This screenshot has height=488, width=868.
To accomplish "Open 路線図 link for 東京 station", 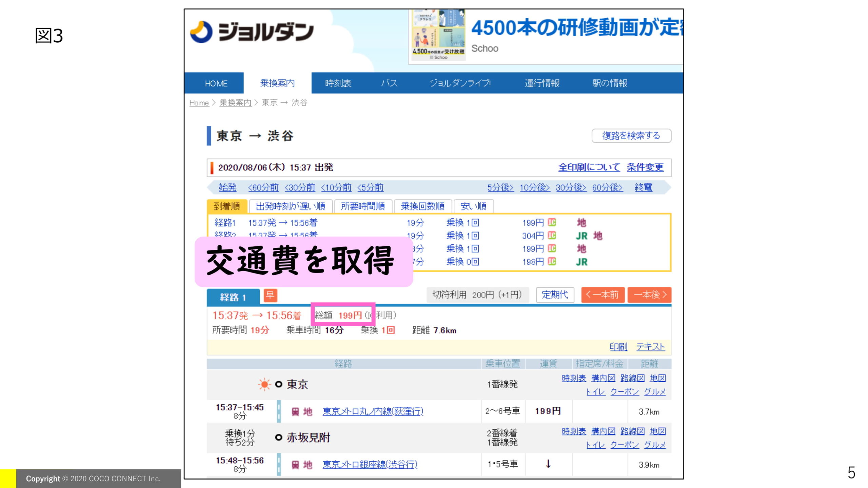I will (x=633, y=378).
